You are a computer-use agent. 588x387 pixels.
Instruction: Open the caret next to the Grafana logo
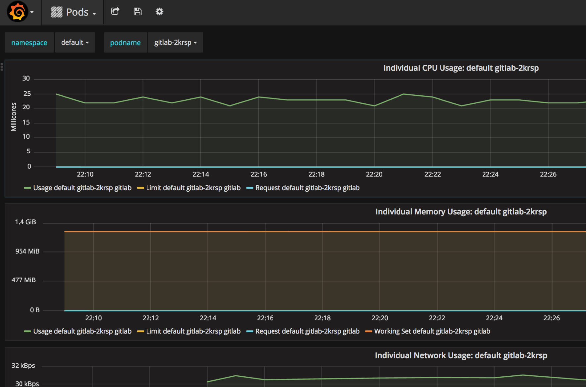point(32,12)
